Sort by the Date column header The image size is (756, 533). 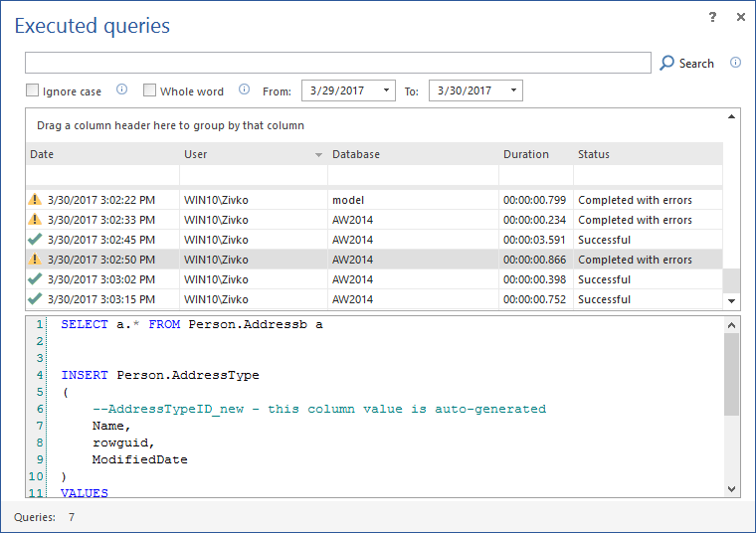click(x=102, y=154)
